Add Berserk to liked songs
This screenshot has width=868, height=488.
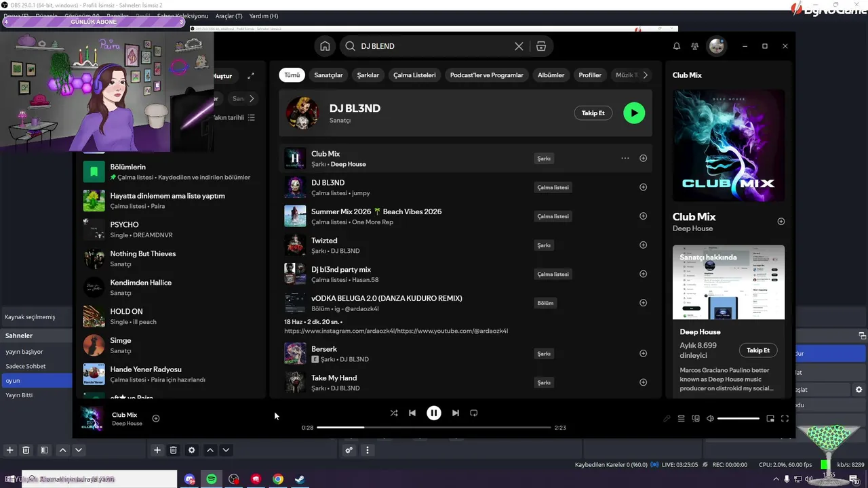point(643,353)
